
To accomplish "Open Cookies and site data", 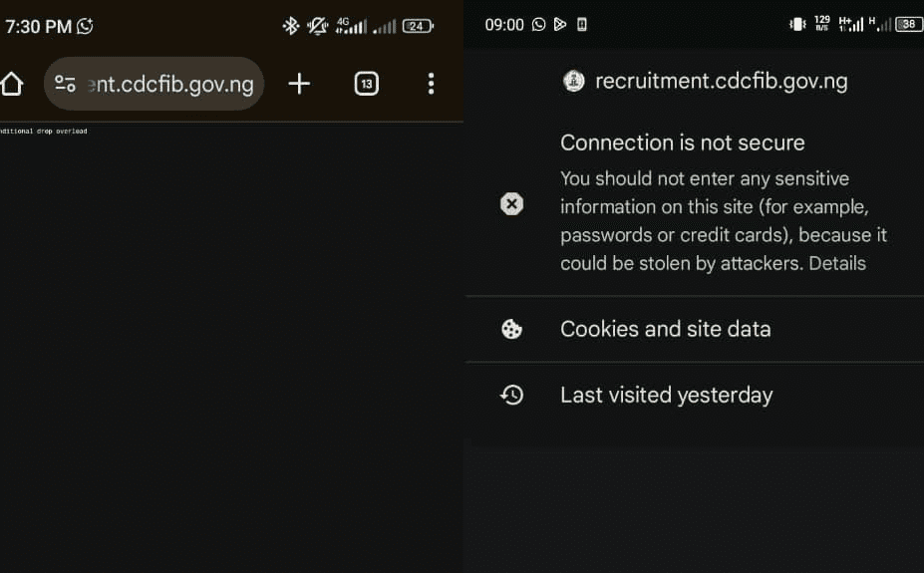I will (665, 329).
